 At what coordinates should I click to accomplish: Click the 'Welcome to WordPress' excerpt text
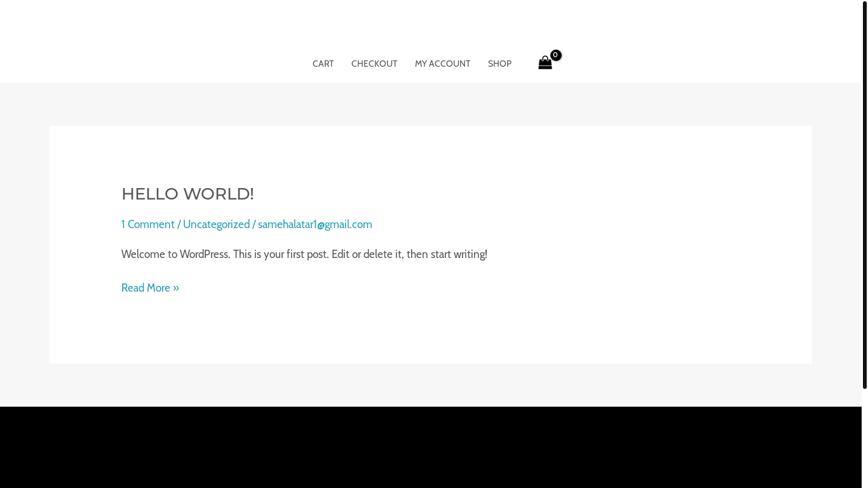(304, 254)
